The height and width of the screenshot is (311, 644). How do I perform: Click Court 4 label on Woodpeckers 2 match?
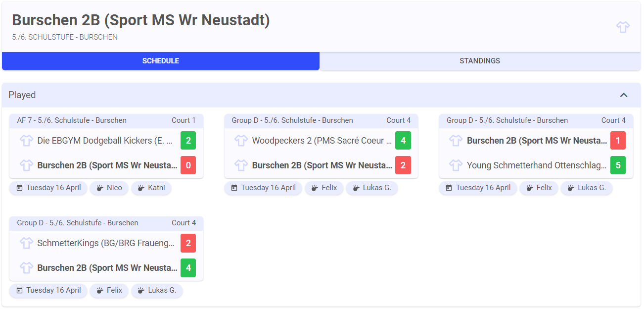[399, 120]
